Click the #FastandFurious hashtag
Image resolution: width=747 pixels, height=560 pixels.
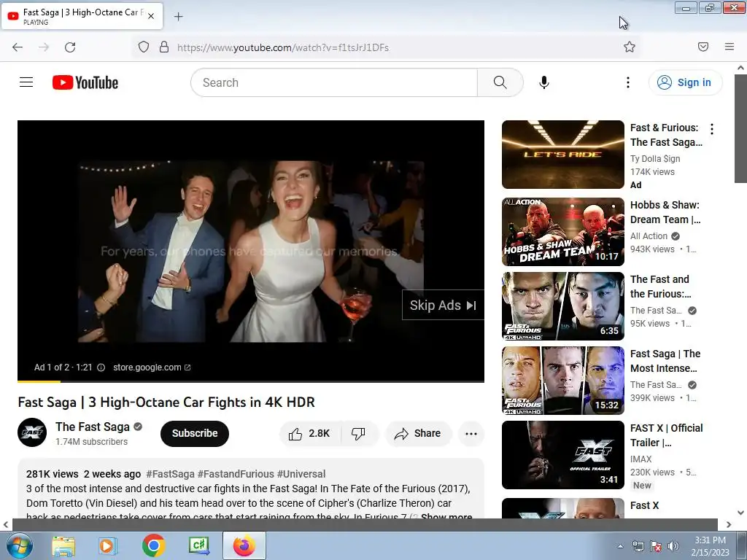pyautogui.click(x=236, y=474)
